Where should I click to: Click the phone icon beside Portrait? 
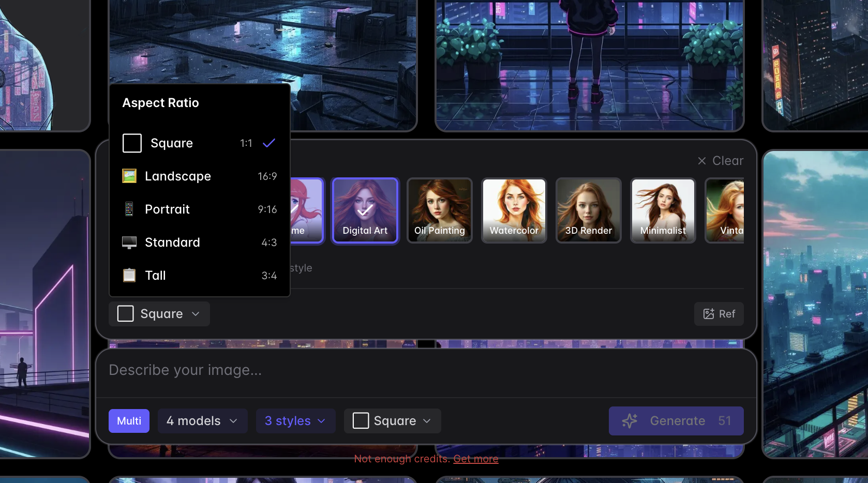[129, 209]
